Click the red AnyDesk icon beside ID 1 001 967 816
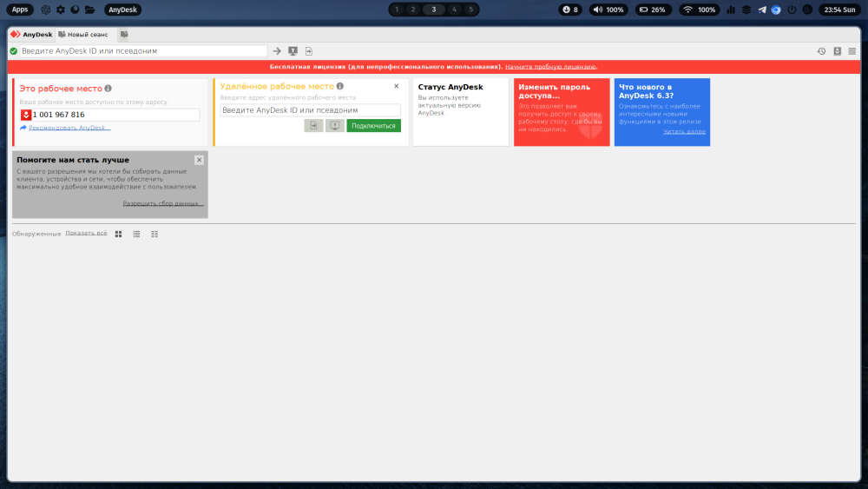Image resolution: width=868 pixels, height=489 pixels. [x=25, y=115]
